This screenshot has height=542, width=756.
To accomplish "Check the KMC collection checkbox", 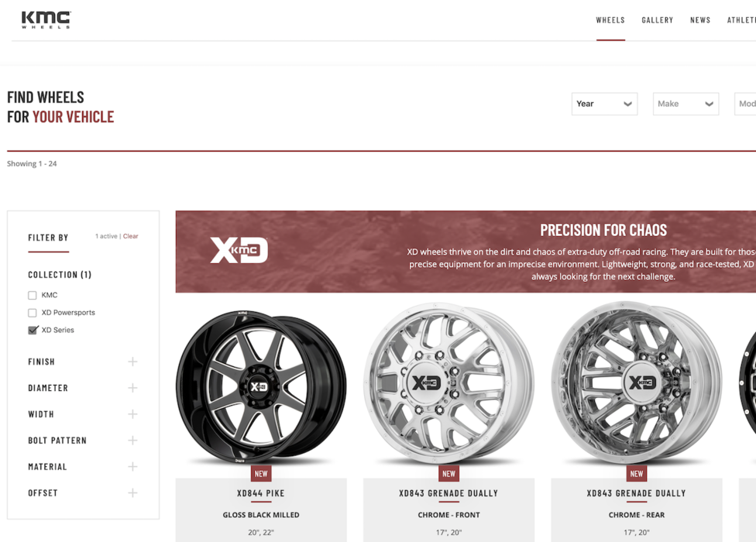I will pyautogui.click(x=33, y=295).
